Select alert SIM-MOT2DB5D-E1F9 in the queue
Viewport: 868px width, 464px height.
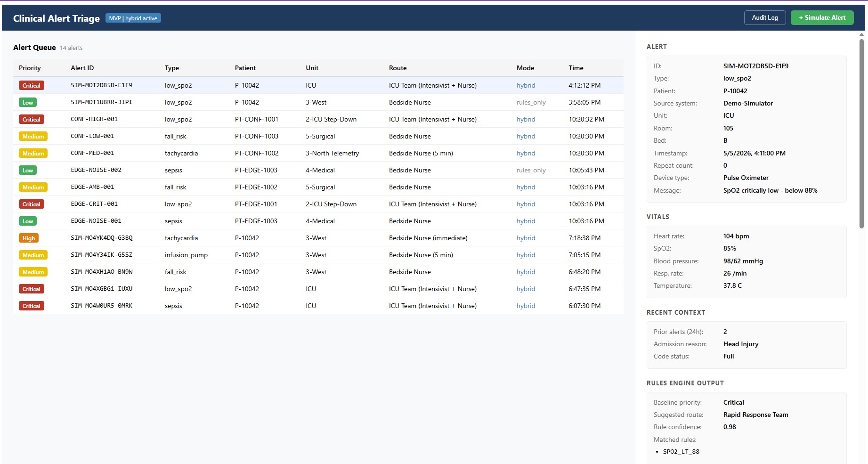point(318,85)
